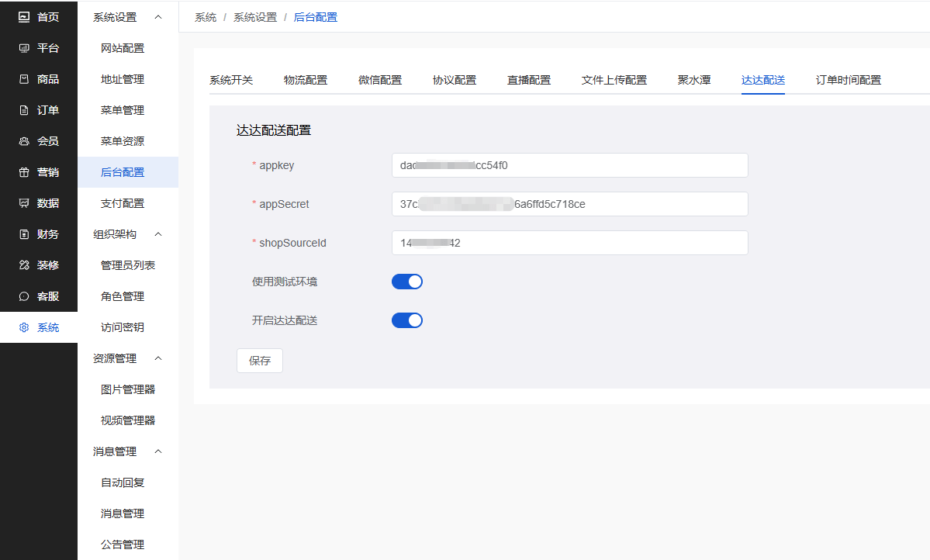Open 图片管理器 in the submenu

pos(128,389)
